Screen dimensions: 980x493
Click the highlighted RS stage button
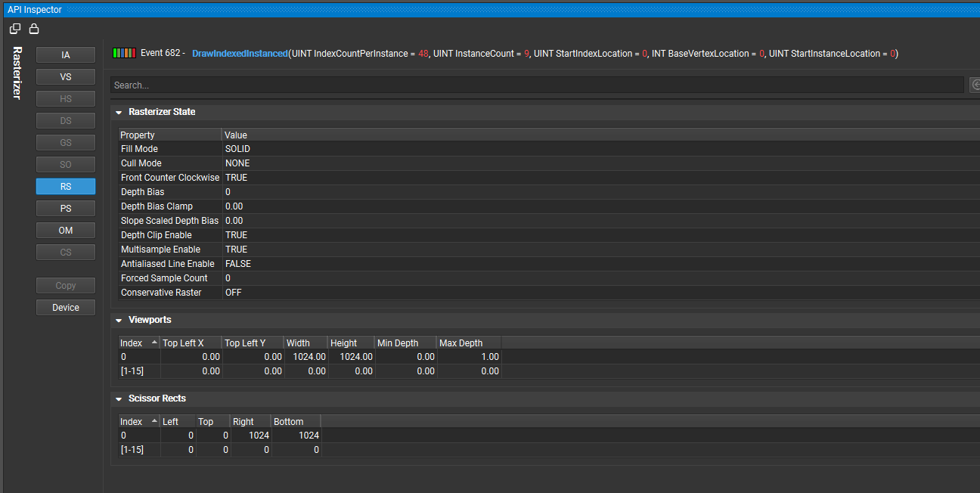tap(65, 186)
